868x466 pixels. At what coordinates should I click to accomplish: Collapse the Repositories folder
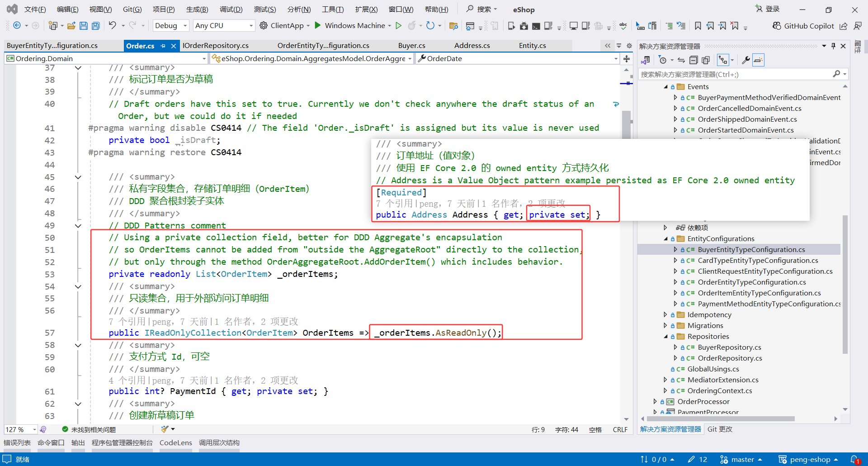(x=665, y=337)
